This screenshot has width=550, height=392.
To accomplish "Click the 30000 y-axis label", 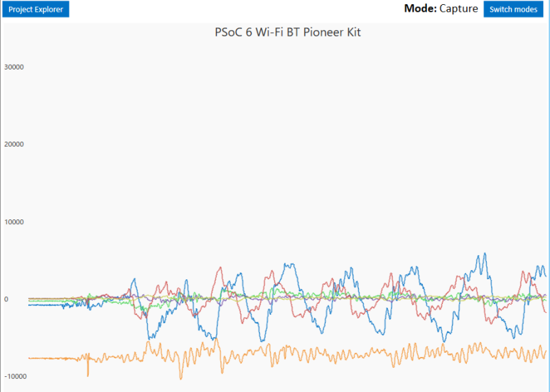I will coord(14,67).
